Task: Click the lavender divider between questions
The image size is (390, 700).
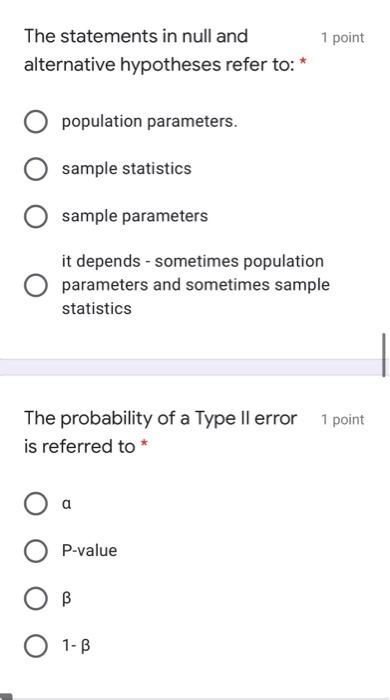Action: [191, 367]
